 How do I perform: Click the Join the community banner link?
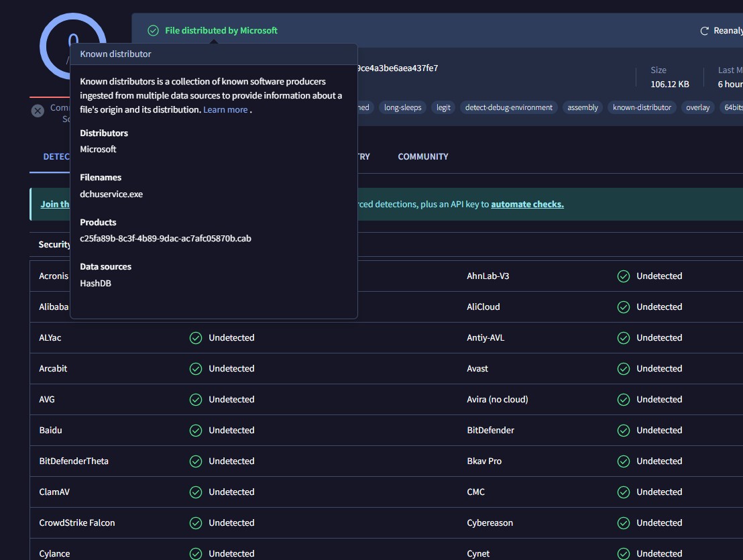point(55,205)
